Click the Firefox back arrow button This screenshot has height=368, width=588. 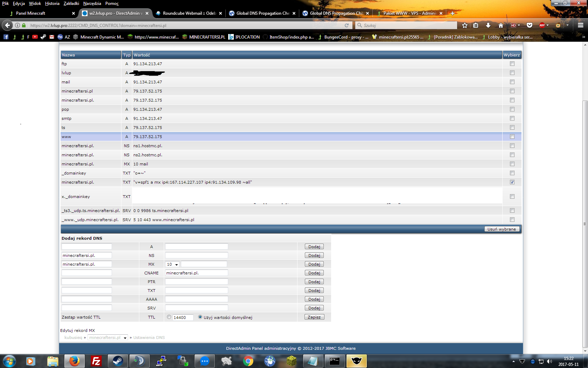[x=7, y=25]
